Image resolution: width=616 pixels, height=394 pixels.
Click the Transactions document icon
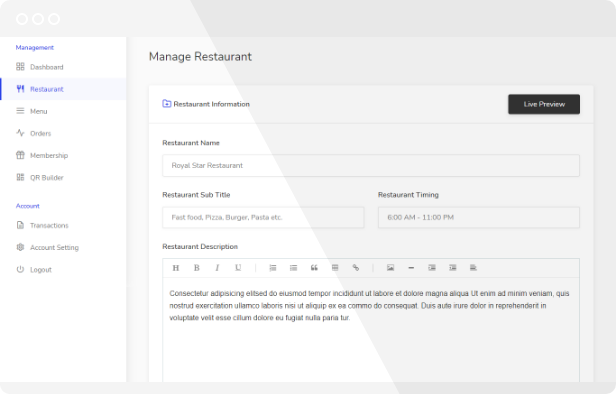20,225
